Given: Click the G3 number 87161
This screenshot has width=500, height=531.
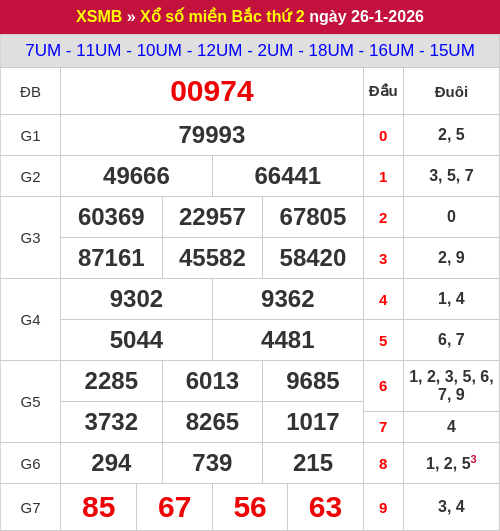Looking at the screenshot, I should [111, 258].
